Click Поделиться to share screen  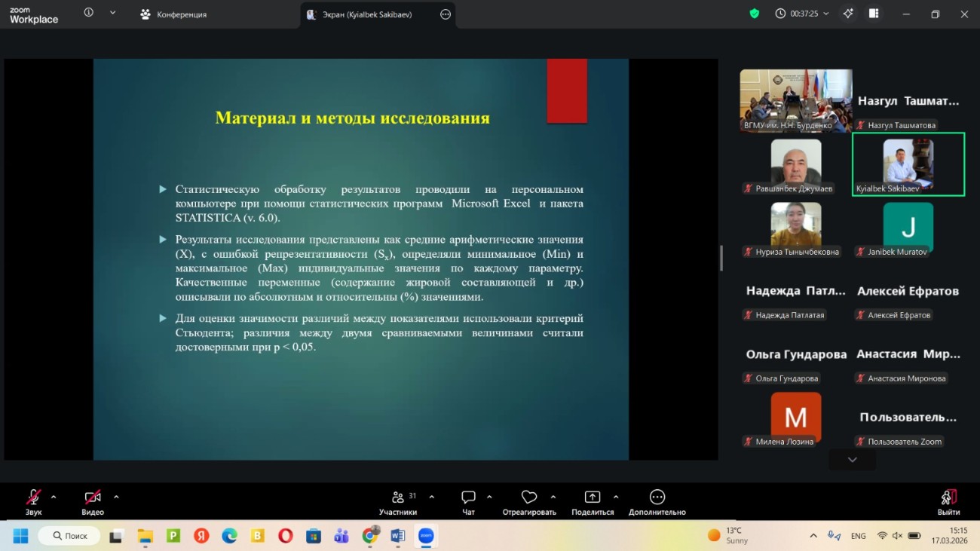click(x=593, y=497)
